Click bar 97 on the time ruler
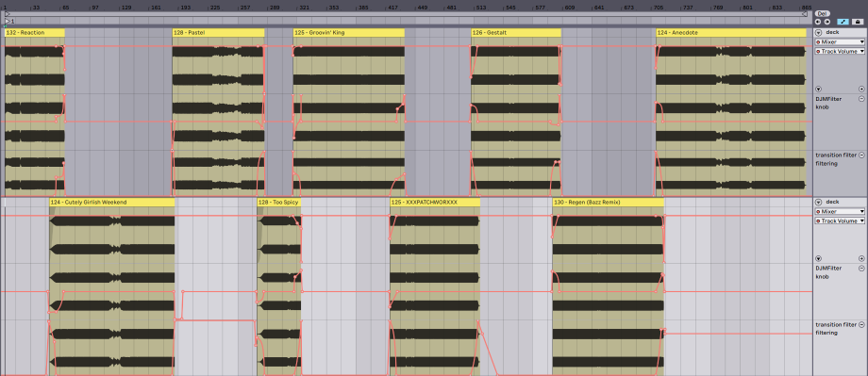This screenshot has width=868, height=376. pyautogui.click(x=94, y=8)
